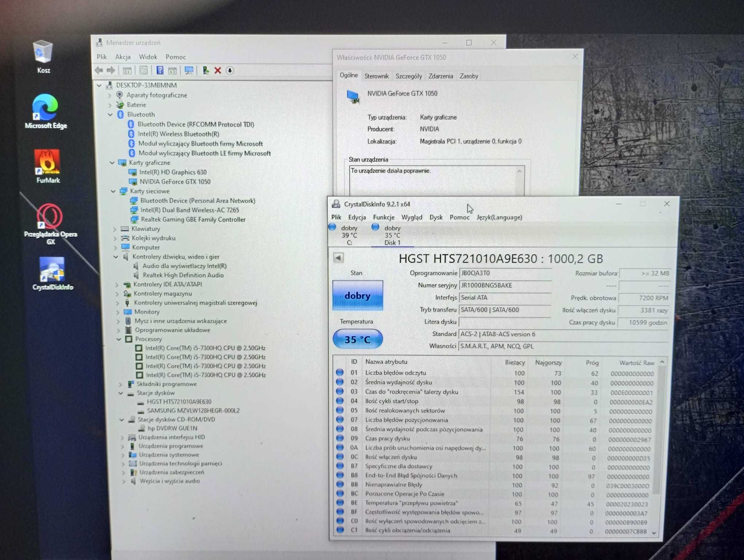Click the blue dobry health status button
This screenshot has width=744, height=560.
tap(357, 295)
